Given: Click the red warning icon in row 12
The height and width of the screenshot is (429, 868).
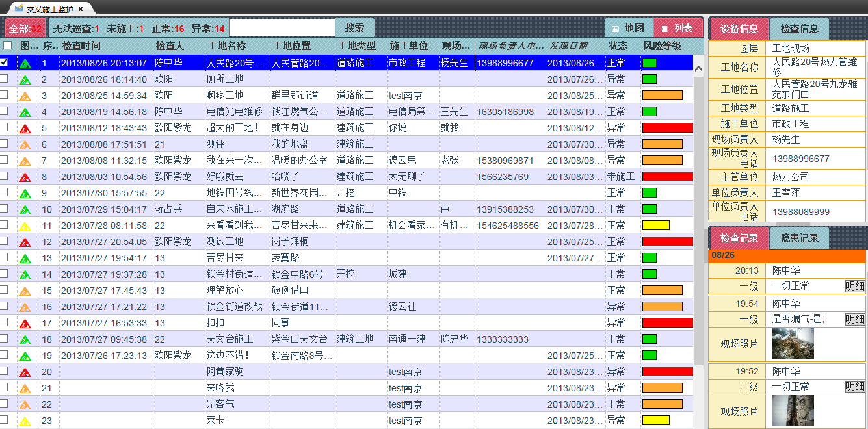Looking at the screenshot, I should pos(25,242).
